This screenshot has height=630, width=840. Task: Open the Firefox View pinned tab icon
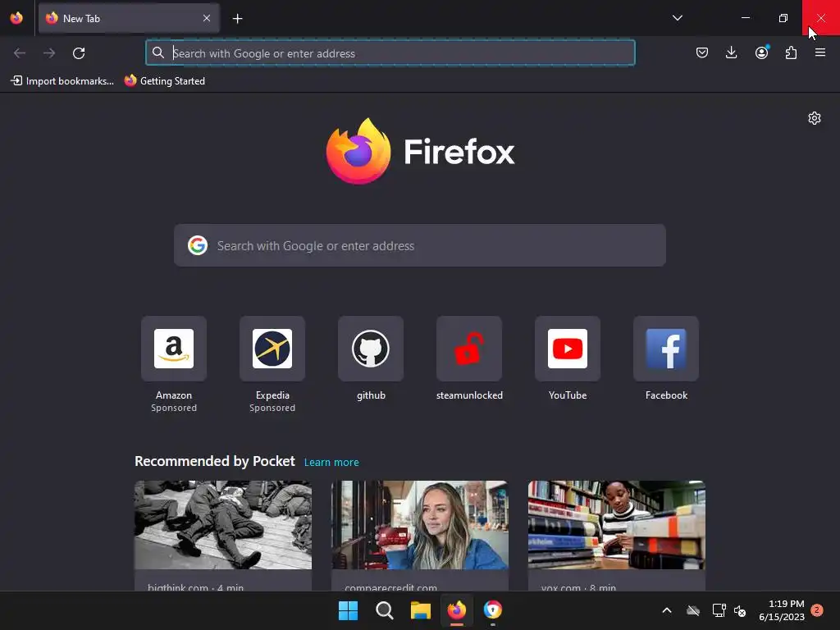16,18
